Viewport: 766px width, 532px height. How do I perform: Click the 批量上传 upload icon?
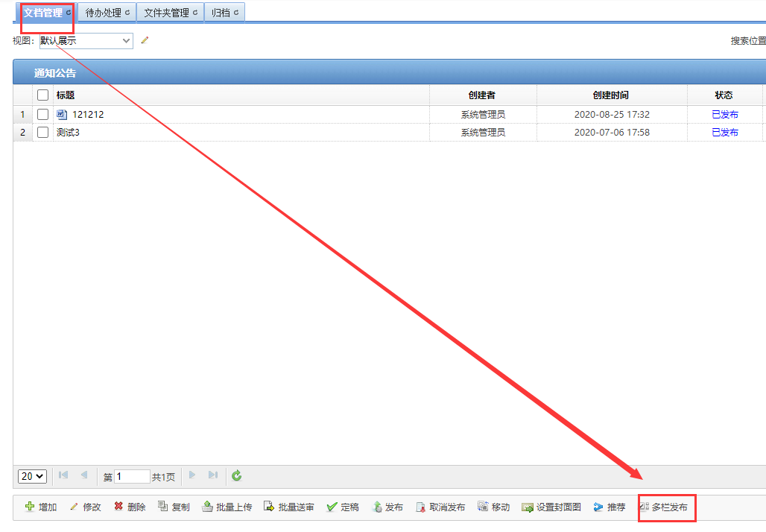coord(207,507)
